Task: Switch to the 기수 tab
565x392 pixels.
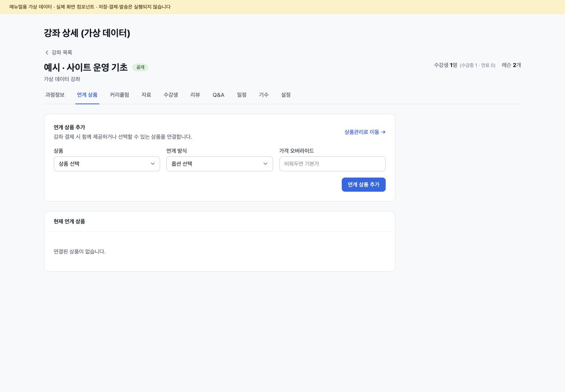Action: 264,95
